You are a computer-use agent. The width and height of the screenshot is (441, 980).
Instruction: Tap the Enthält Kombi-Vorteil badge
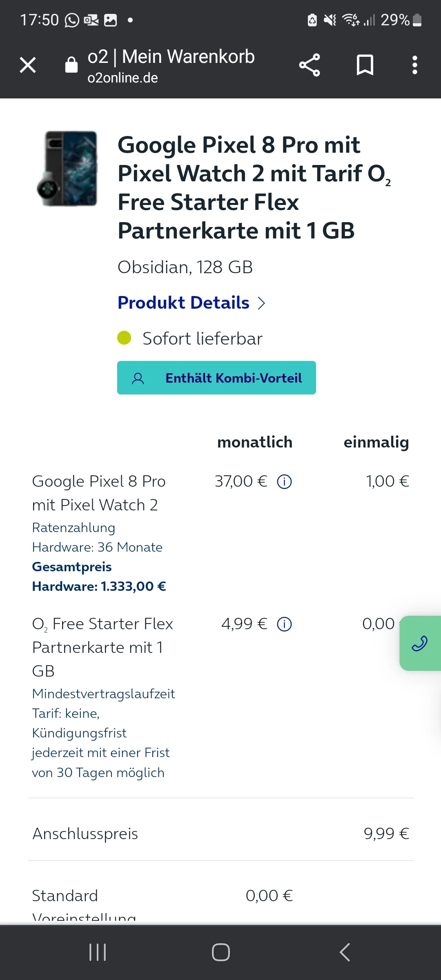(216, 378)
